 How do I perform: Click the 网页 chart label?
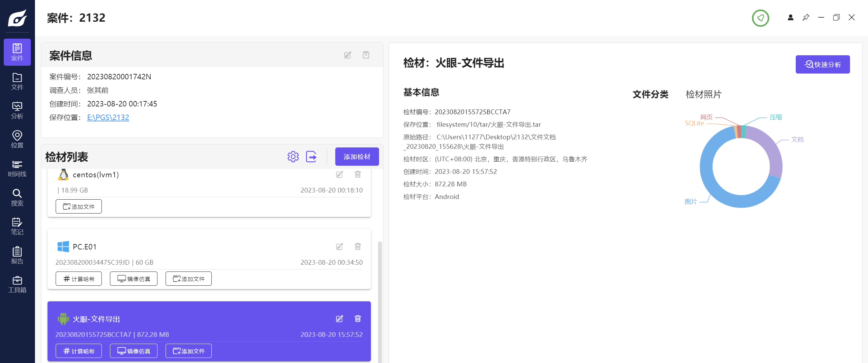706,117
